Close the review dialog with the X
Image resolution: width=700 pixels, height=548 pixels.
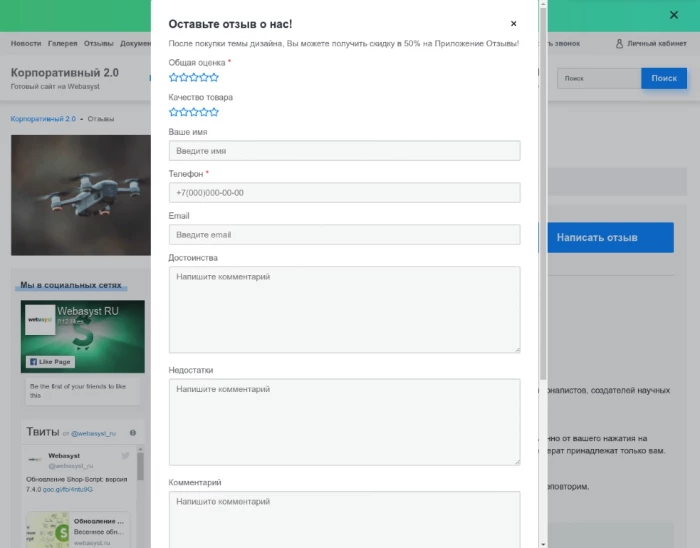click(514, 24)
